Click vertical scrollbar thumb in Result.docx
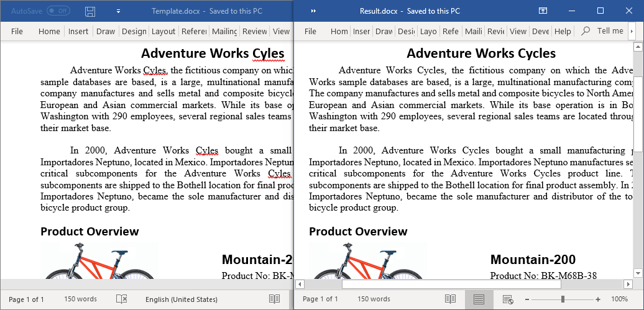The image size is (644, 310). pyautogui.click(x=638, y=114)
